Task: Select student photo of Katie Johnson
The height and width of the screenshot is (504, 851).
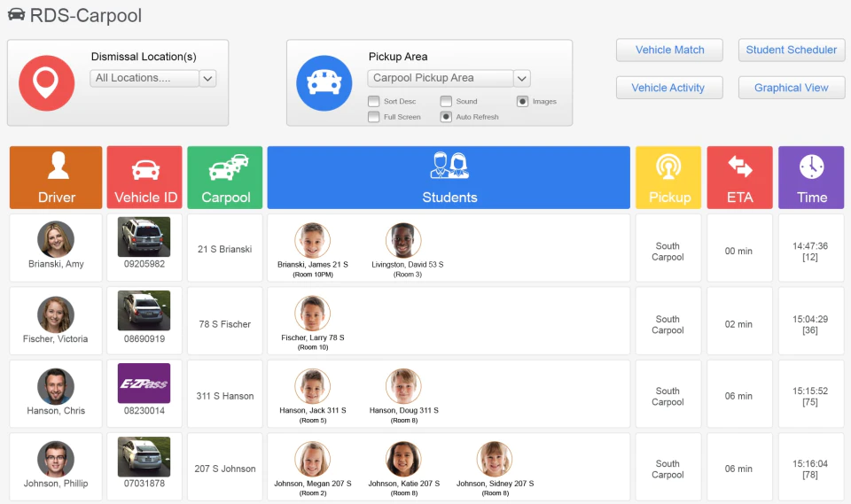Action: pyautogui.click(x=403, y=459)
